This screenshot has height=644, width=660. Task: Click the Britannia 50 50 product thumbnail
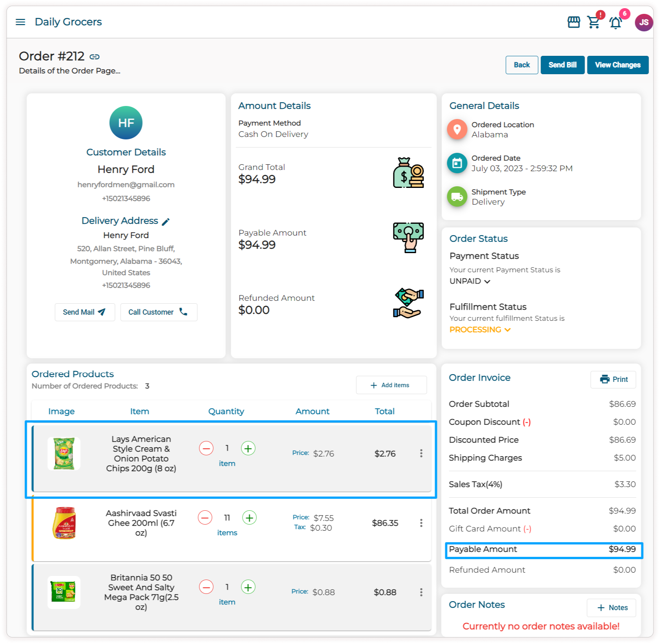pos(64,592)
